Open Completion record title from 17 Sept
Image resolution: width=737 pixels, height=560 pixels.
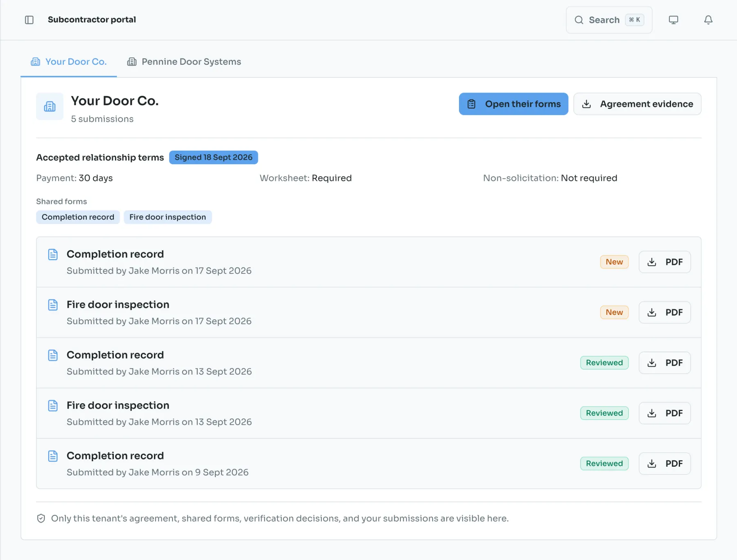pos(115,254)
